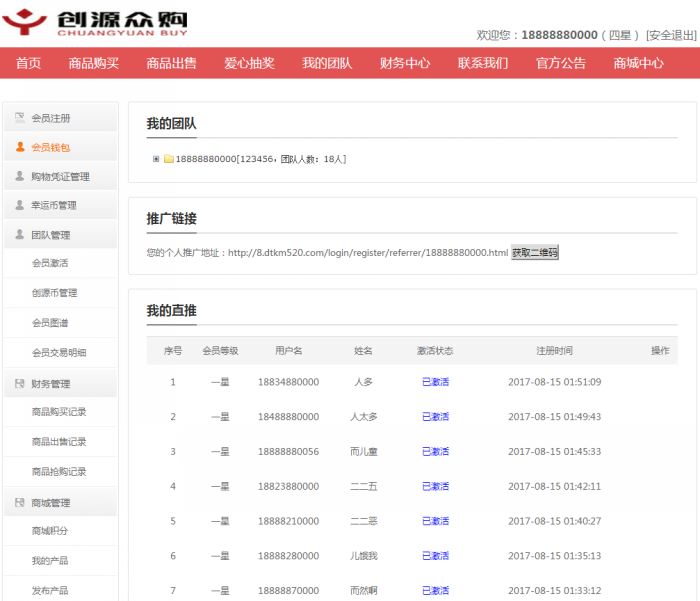700x601 pixels.
Task: Open 我的团队 in the top navigation
Action: point(327,63)
